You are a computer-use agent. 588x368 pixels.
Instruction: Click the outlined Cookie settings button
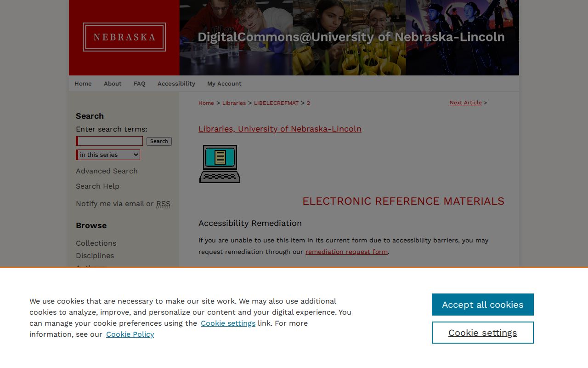pyautogui.click(x=483, y=333)
